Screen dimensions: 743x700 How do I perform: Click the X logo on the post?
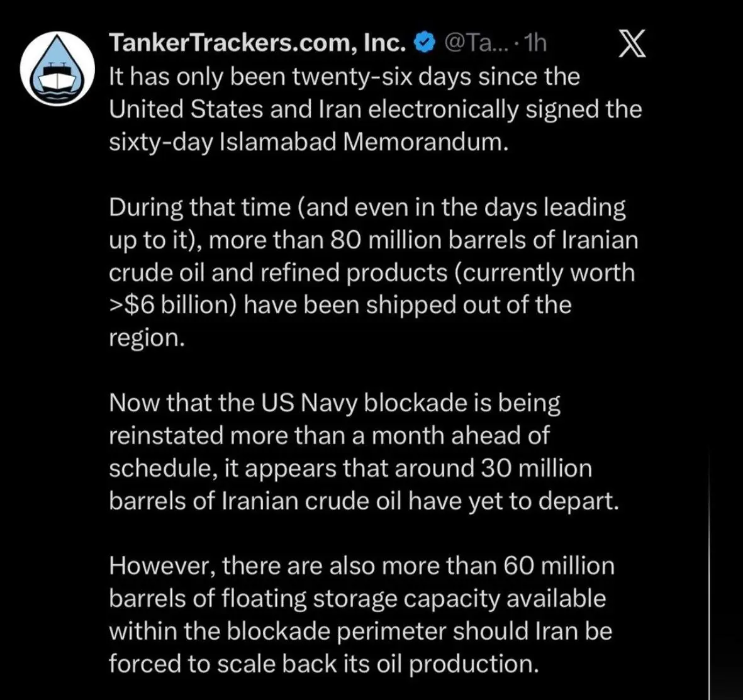coord(632,43)
